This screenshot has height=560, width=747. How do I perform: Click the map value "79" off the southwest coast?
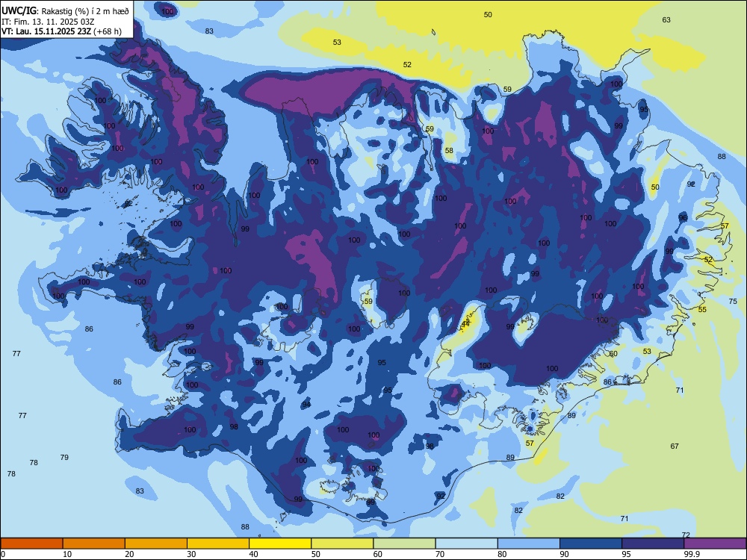64,457
